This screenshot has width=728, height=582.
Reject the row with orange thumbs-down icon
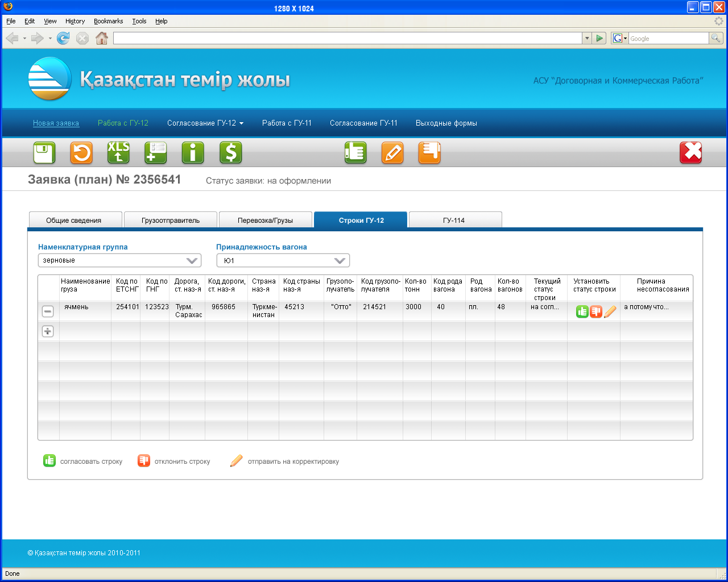(x=595, y=311)
